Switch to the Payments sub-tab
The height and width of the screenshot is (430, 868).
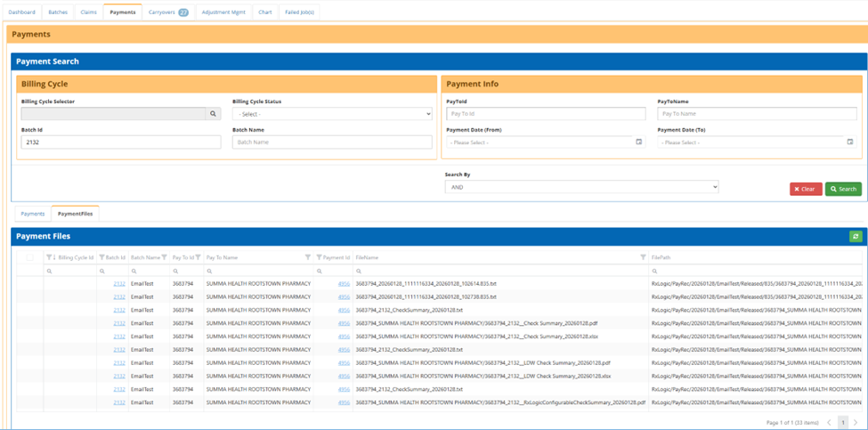click(x=33, y=214)
